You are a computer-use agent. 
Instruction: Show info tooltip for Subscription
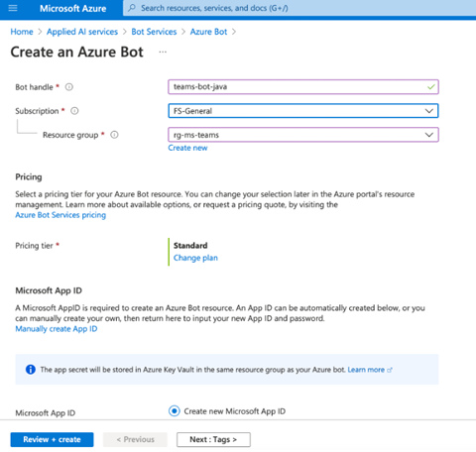74,111
